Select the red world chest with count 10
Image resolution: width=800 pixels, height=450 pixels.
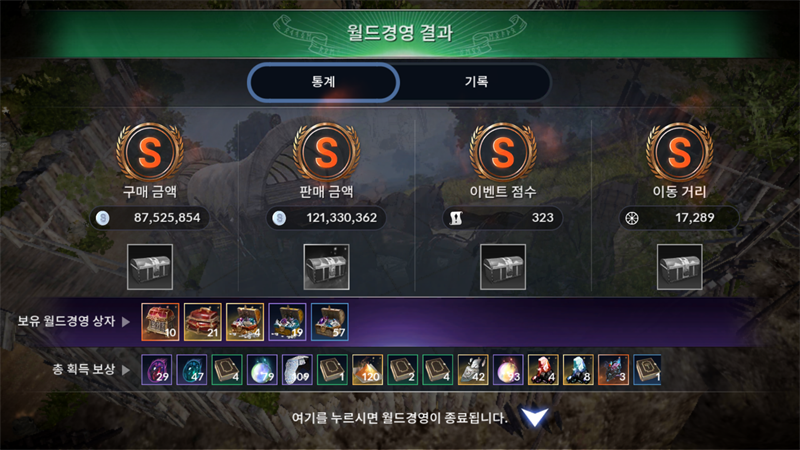click(x=160, y=322)
